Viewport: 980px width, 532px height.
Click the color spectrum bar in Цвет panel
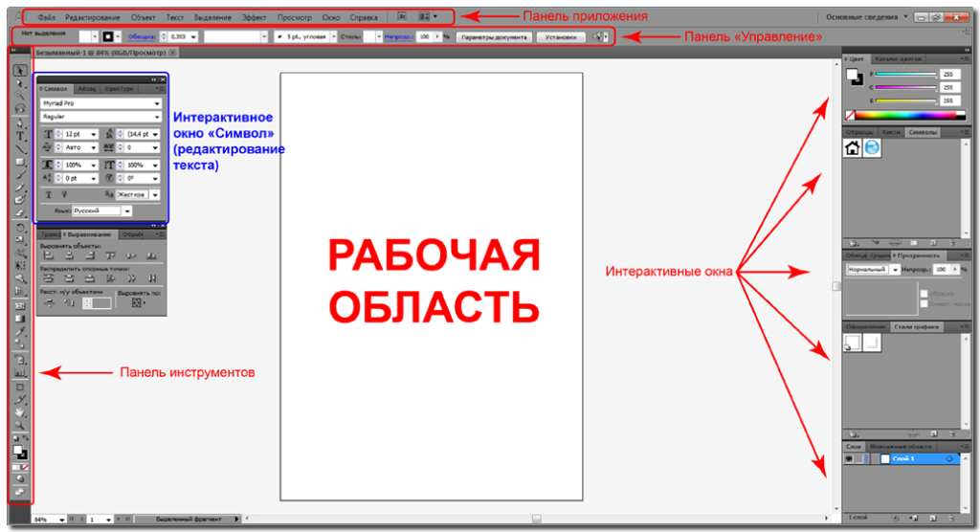coord(904,115)
